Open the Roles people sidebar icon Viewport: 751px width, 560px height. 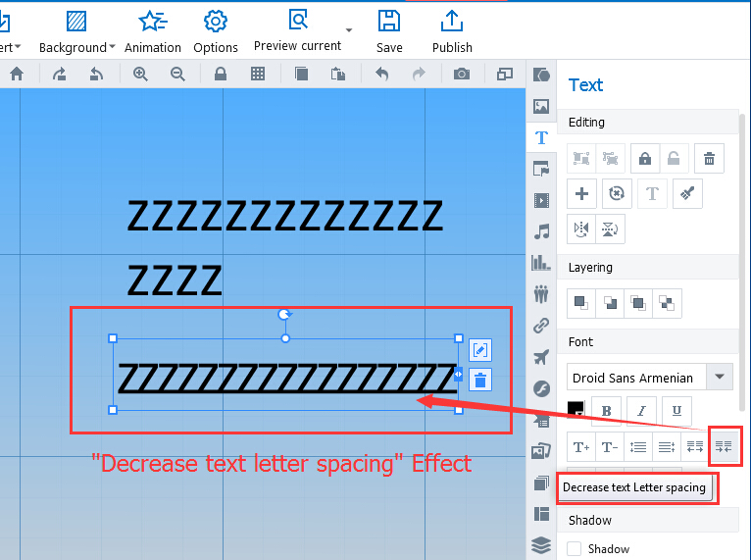(541, 294)
